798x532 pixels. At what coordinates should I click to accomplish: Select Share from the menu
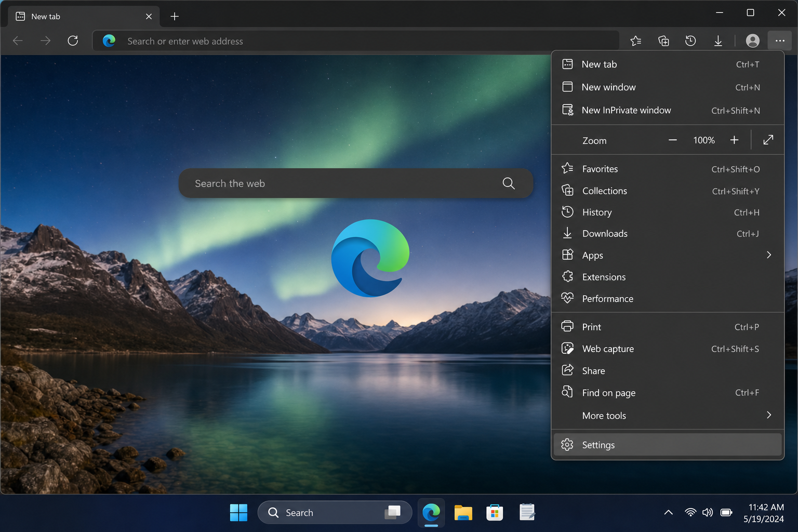668,370
